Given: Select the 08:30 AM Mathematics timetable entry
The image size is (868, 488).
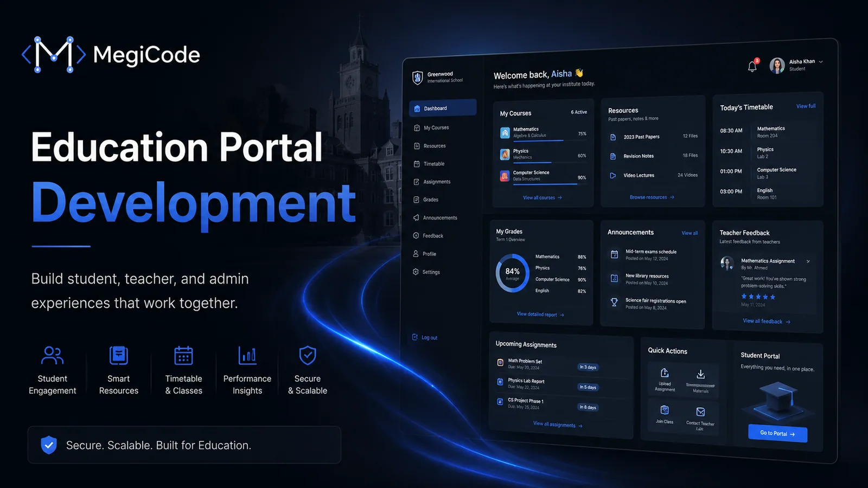Looking at the screenshot, I should point(767,132).
